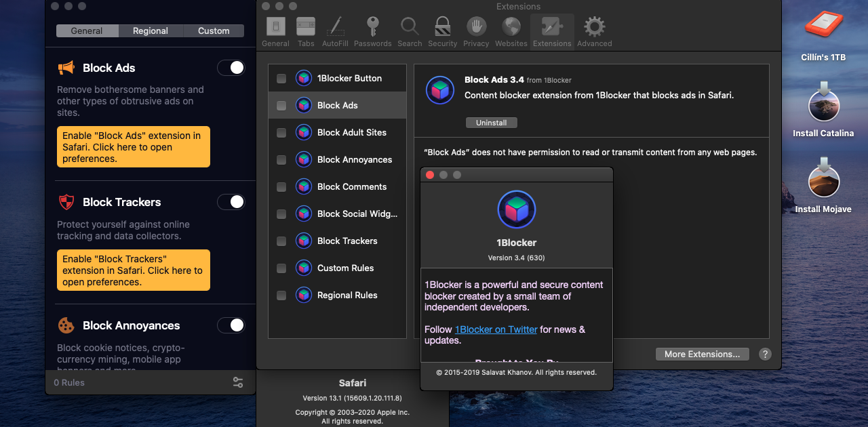Switch to the General tab in 1Blocker
Image resolution: width=868 pixels, height=427 pixels.
tap(87, 30)
